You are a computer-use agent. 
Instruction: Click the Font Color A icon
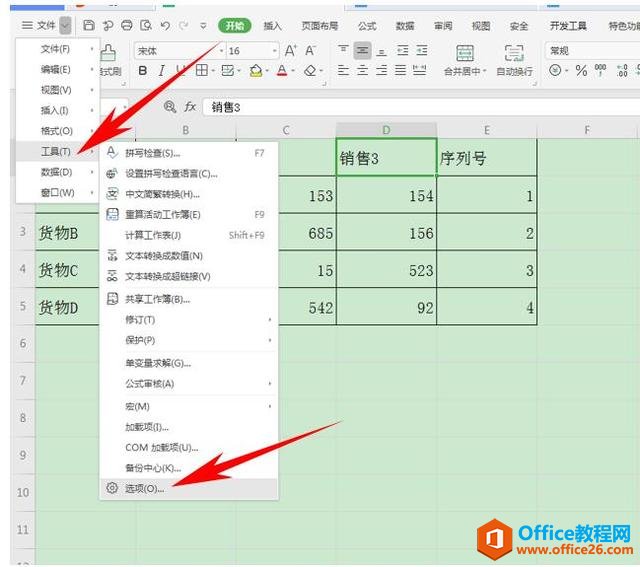[x=282, y=71]
